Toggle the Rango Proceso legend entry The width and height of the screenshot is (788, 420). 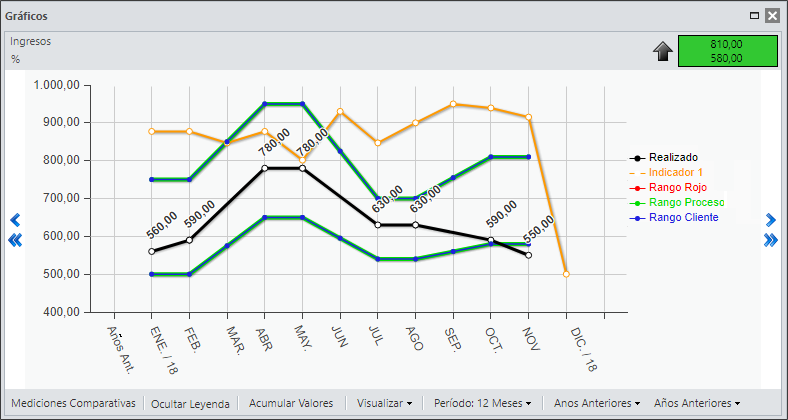tap(677, 202)
